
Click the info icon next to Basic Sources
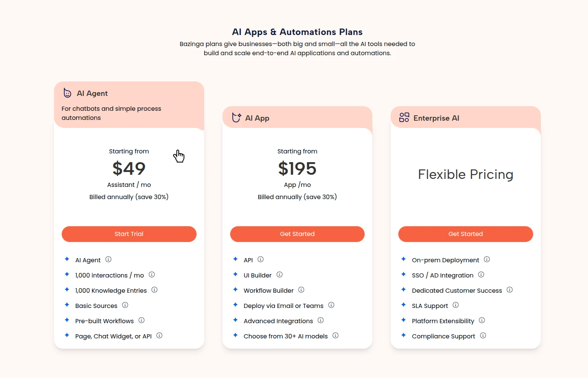pos(125,305)
